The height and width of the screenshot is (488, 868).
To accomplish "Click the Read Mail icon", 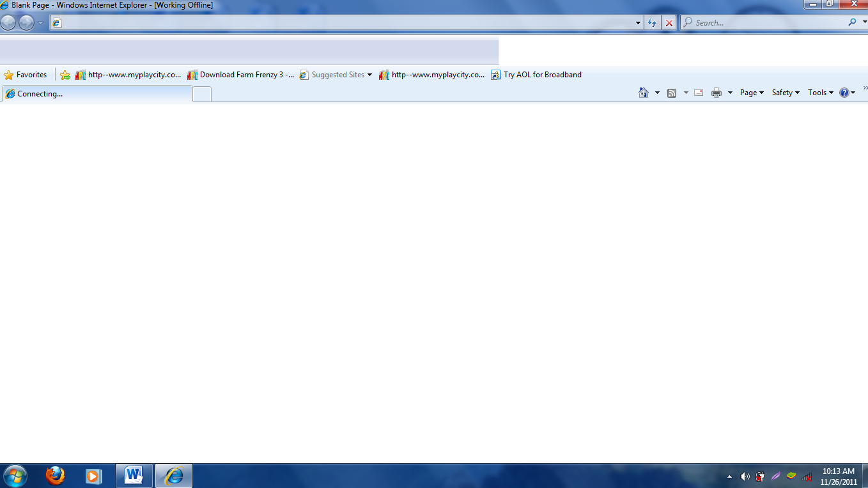I will click(699, 93).
